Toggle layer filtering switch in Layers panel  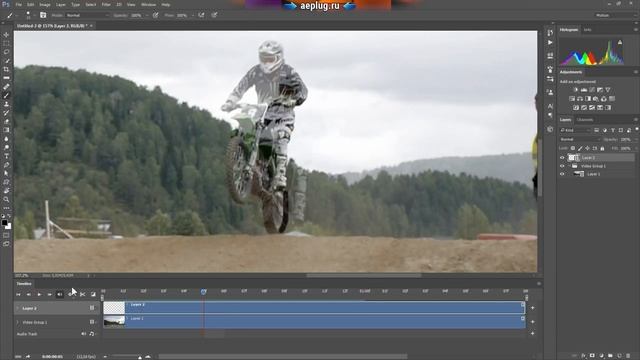click(636, 130)
